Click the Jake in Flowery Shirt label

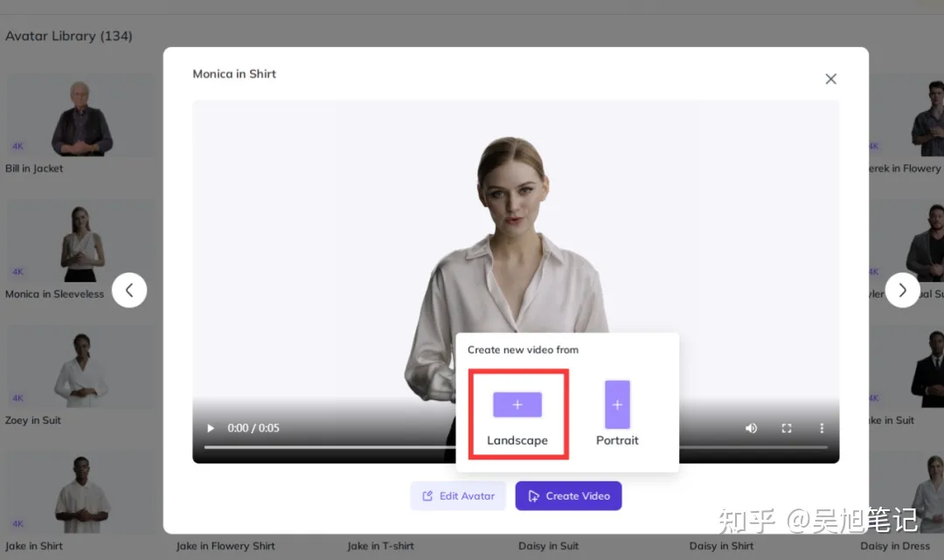(x=226, y=546)
